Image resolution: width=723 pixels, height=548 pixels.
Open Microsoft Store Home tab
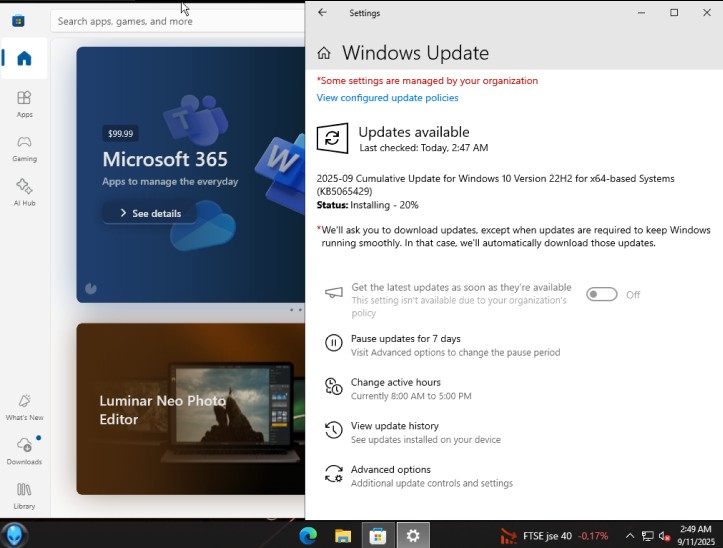pyautogui.click(x=24, y=59)
